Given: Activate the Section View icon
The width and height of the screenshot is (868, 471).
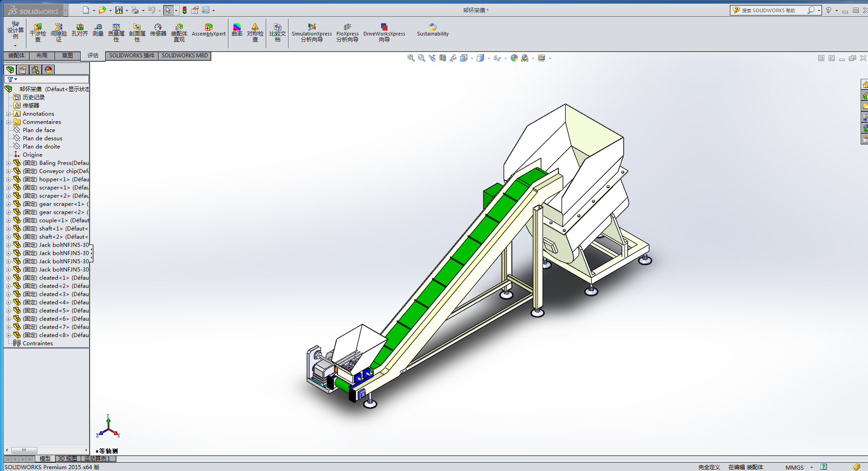Looking at the screenshot, I should (x=442, y=58).
